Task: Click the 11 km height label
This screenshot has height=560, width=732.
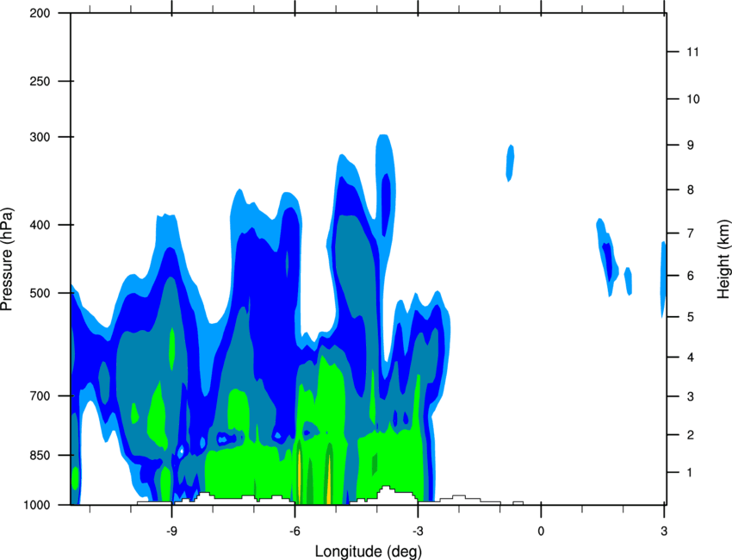Action: tap(692, 52)
